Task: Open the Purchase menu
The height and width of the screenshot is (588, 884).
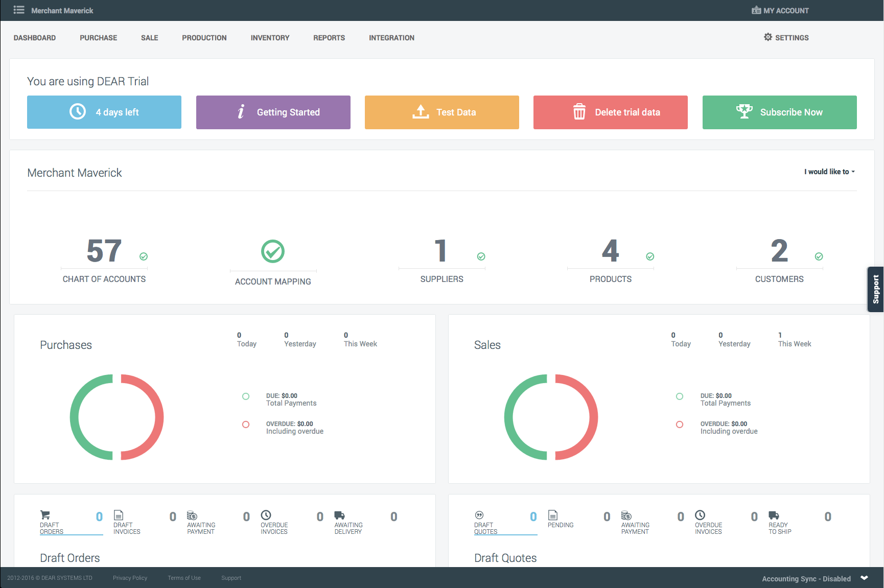Action: (x=99, y=38)
